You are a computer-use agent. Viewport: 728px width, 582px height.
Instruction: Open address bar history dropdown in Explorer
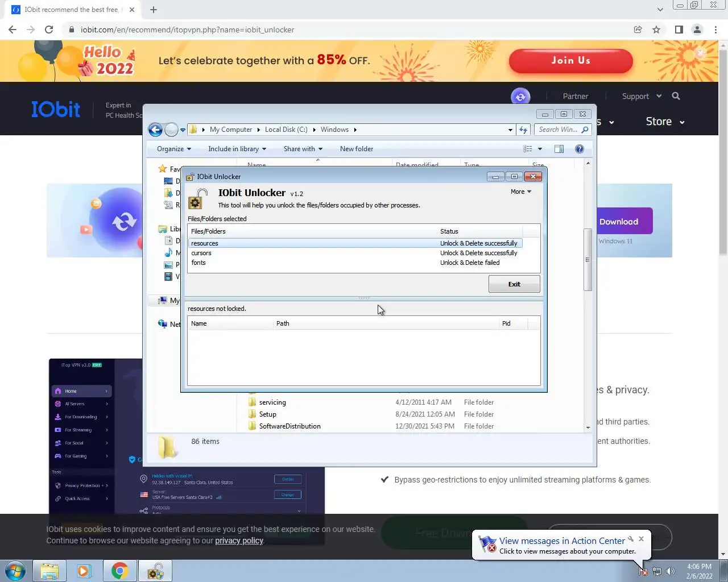click(510, 130)
